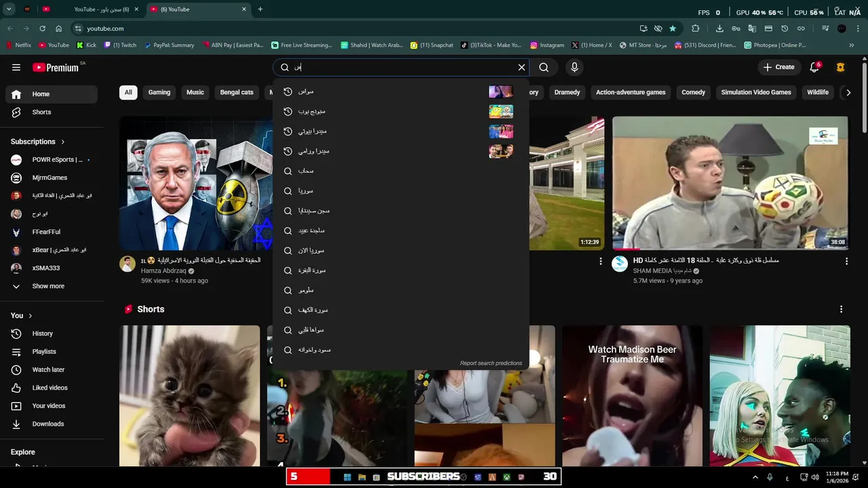Open the account avatar menu

(x=841, y=67)
